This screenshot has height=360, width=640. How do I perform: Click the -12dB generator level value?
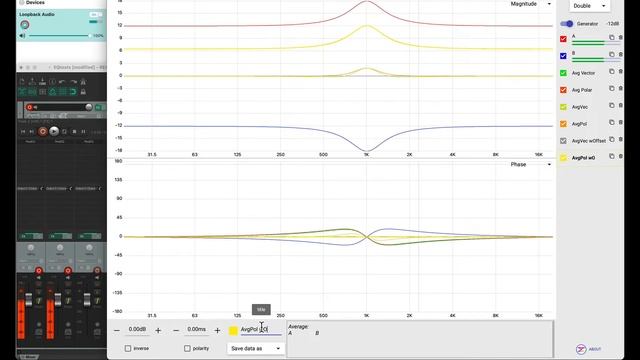pyautogui.click(x=612, y=24)
